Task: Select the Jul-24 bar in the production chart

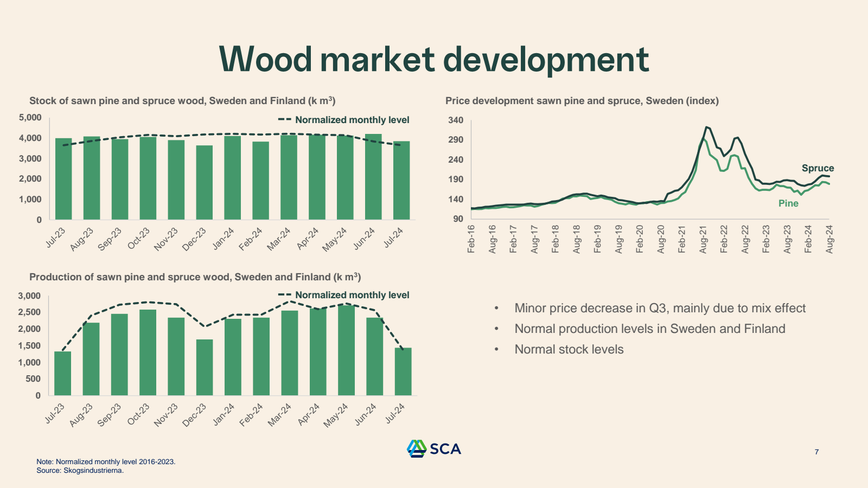Action: tap(403, 371)
